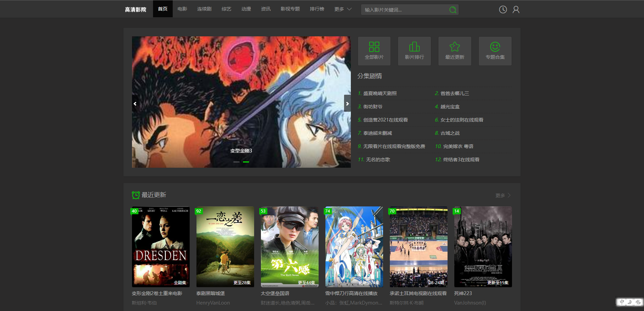Expand the 更多 navigation dropdown
The height and width of the screenshot is (311, 644).
tap(343, 9)
